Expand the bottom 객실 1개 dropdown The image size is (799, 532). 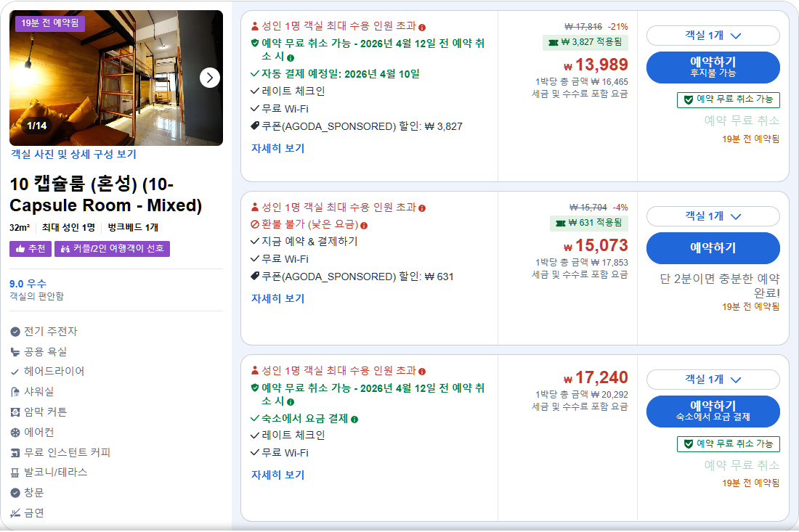click(714, 379)
